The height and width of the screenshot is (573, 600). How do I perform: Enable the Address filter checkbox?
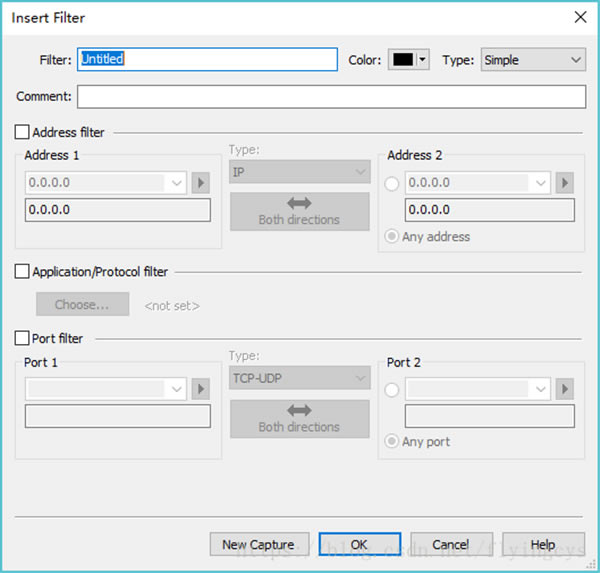click(23, 132)
